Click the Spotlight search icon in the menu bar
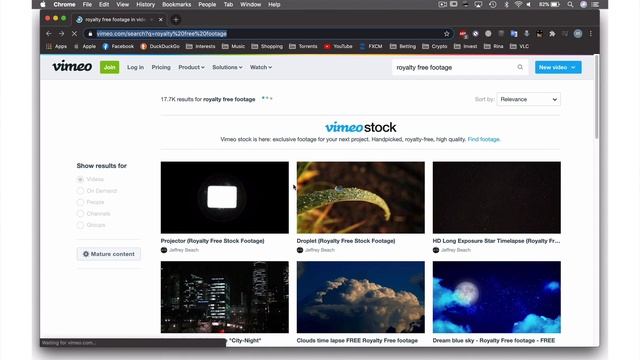 click(x=570, y=4)
